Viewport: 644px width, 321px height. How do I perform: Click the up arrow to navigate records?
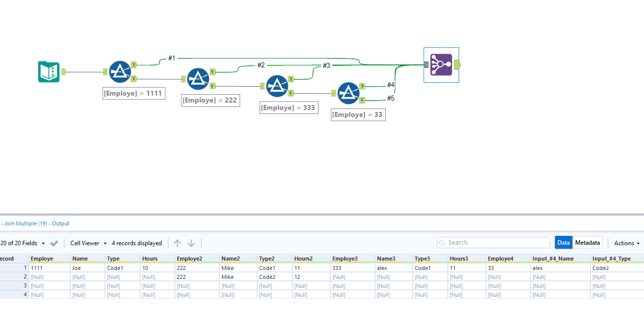pos(177,243)
